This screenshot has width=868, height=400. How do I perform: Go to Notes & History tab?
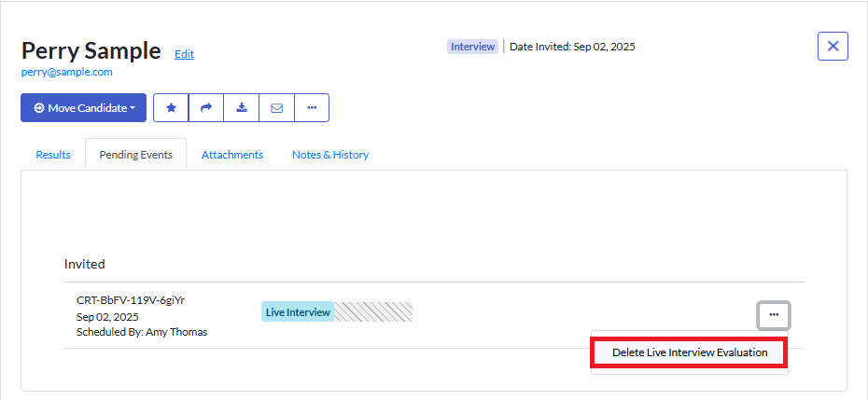pyautogui.click(x=330, y=155)
